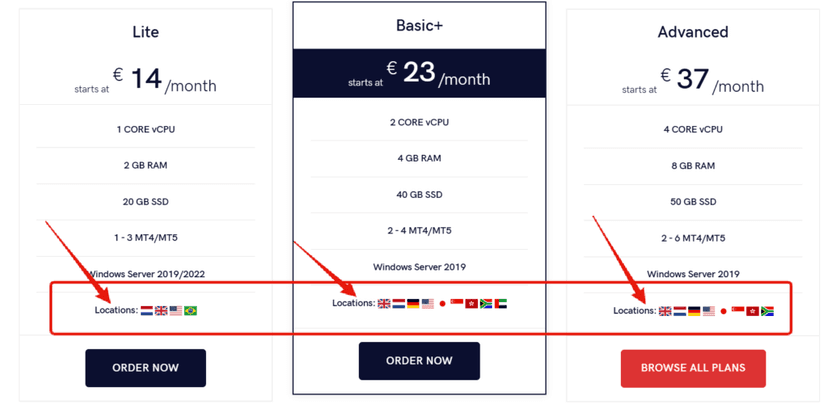Click the Hong Kong flag in Basic+ plan
The height and width of the screenshot is (412, 828).
(472, 303)
